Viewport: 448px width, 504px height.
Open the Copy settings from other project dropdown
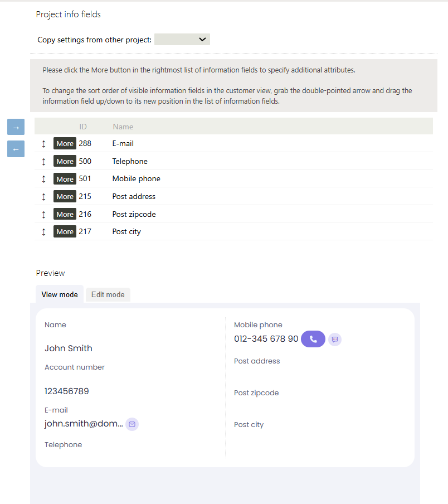click(182, 40)
